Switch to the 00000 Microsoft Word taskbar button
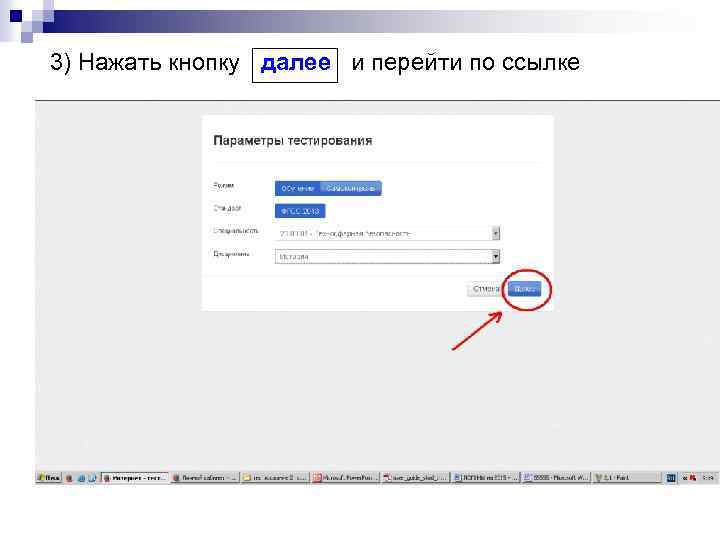The width and height of the screenshot is (720, 540). click(x=556, y=478)
